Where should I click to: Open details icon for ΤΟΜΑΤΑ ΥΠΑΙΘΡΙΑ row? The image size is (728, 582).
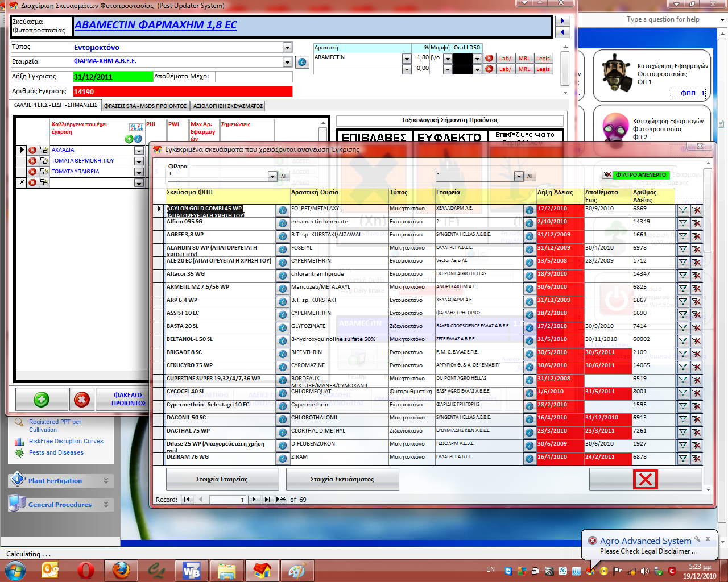pos(44,172)
